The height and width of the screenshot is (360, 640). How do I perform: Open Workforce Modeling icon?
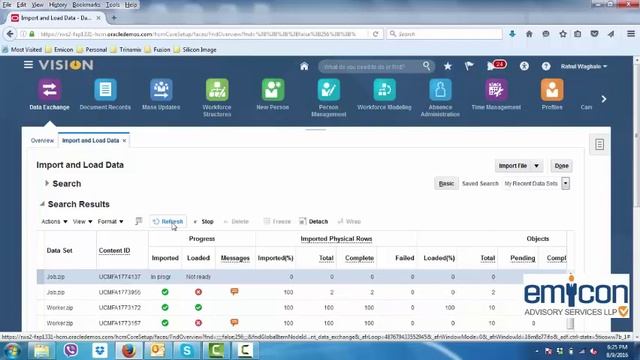384,89
